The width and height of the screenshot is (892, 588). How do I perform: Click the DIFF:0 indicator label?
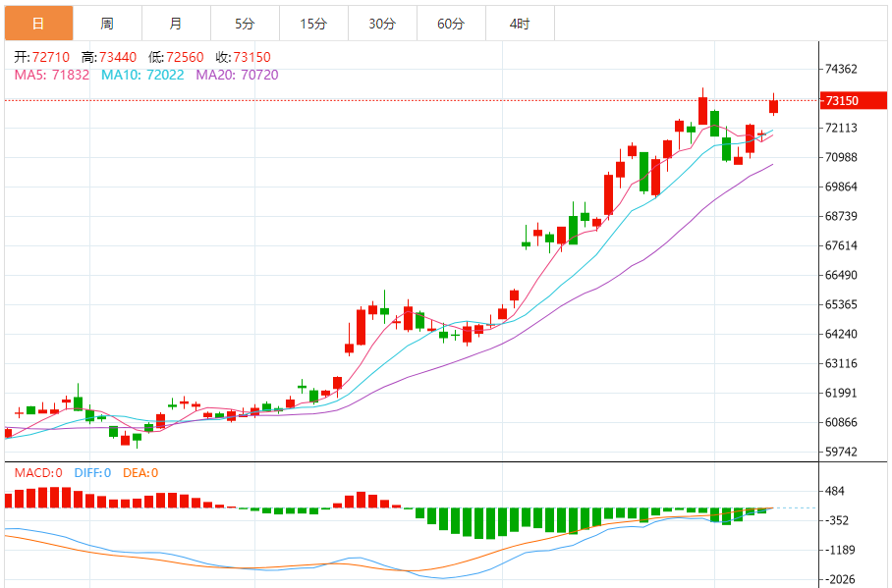(x=92, y=473)
